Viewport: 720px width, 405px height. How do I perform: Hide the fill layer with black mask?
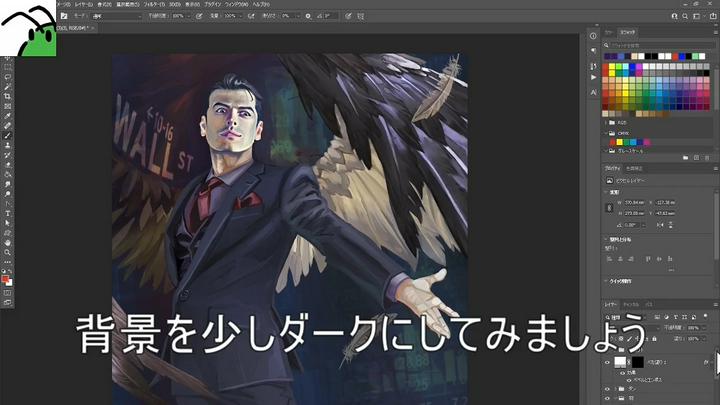pos(607,362)
